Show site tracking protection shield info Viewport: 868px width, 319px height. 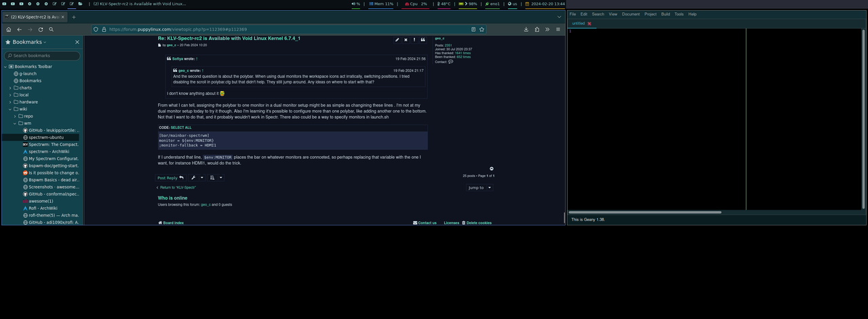(96, 29)
